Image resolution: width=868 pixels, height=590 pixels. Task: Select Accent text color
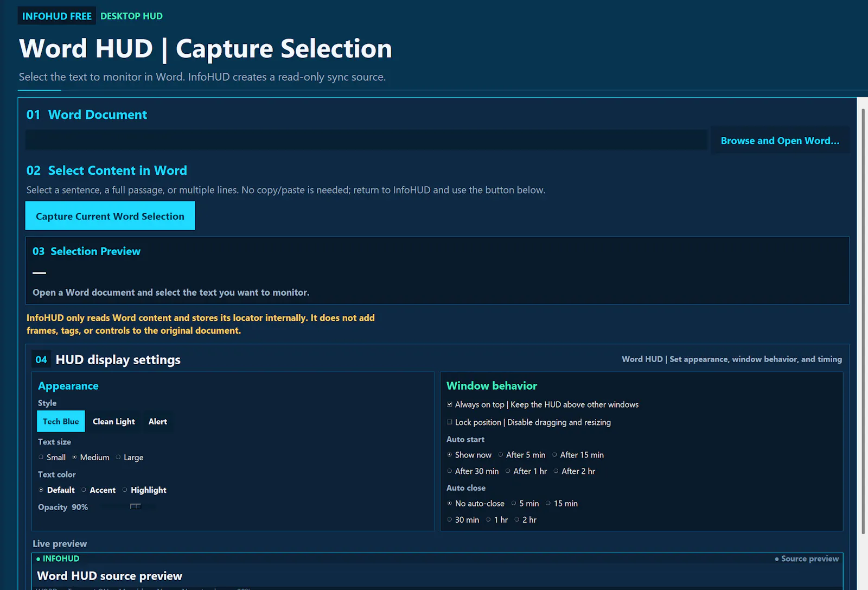(x=98, y=490)
